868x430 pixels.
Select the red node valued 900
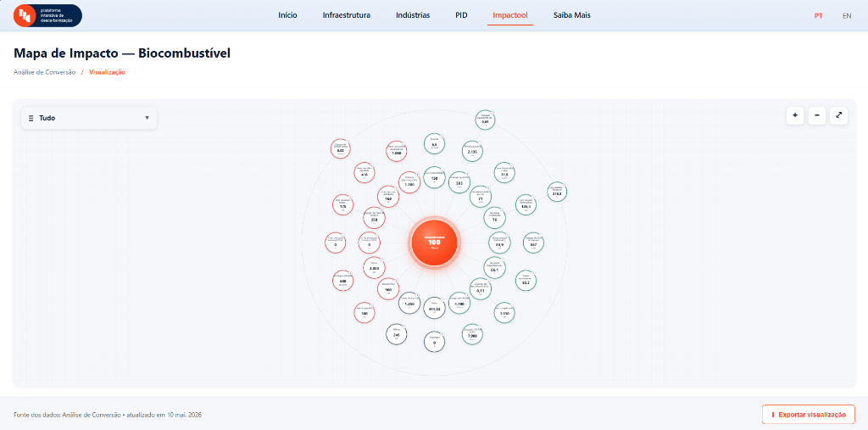click(388, 288)
